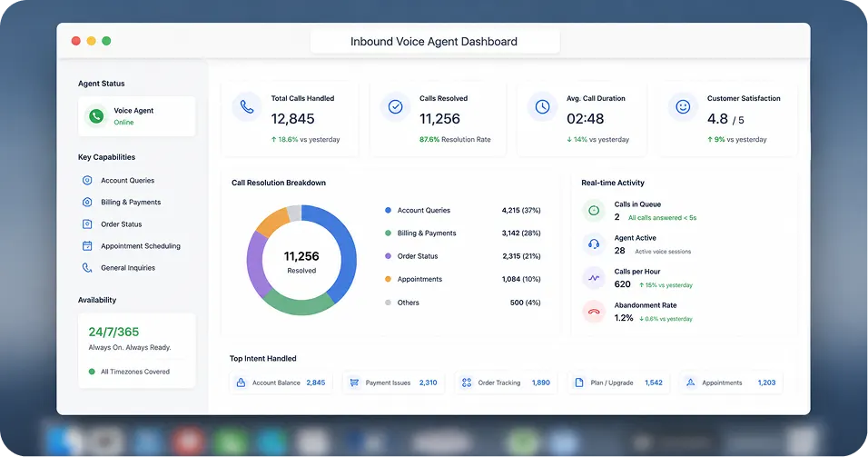This screenshot has width=868, height=457.
Task: Click the Plan / Upgrade 1,542 intent chip
Action: point(618,382)
